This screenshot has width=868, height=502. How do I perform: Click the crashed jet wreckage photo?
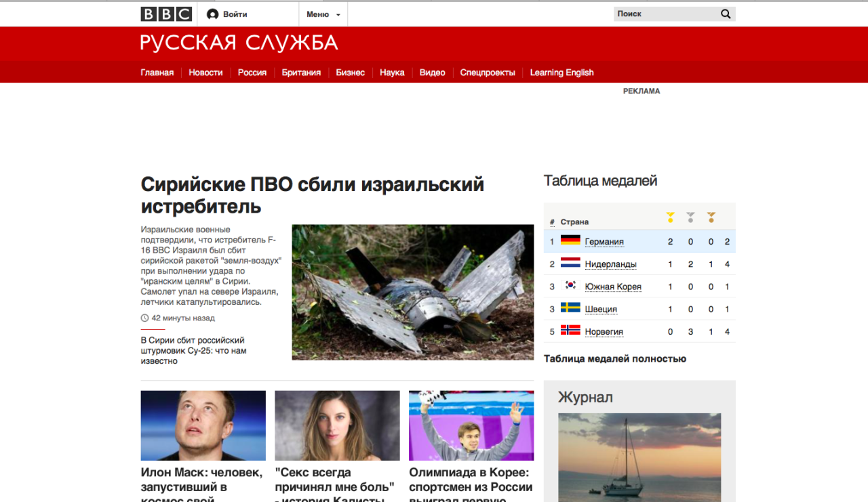tap(412, 292)
